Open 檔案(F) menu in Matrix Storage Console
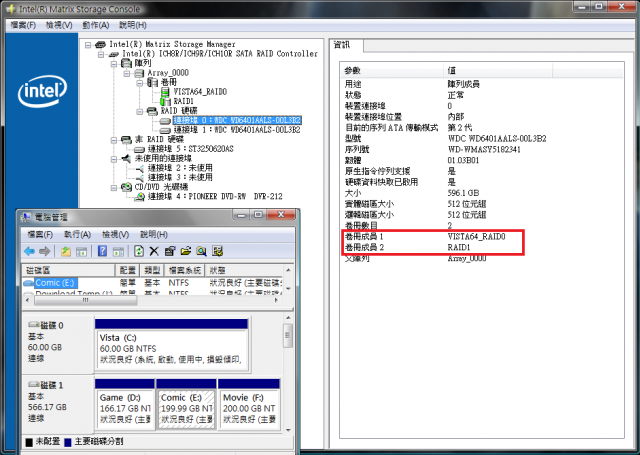Image resolution: width=640 pixels, height=455 pixels. coord(23,25)
